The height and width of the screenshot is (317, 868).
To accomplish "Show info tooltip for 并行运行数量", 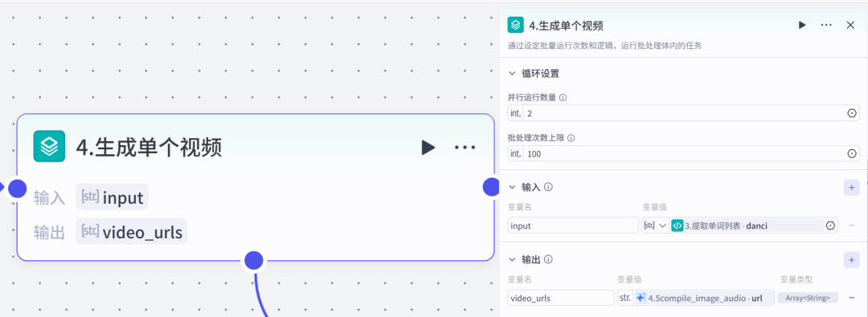I will 563,97.
